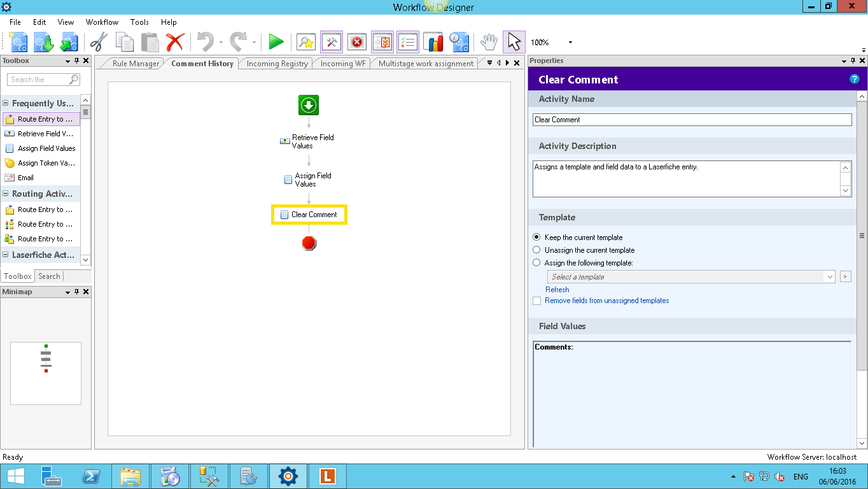
Task: Open the Workflow menu
Action: click(x=102, y=22)
